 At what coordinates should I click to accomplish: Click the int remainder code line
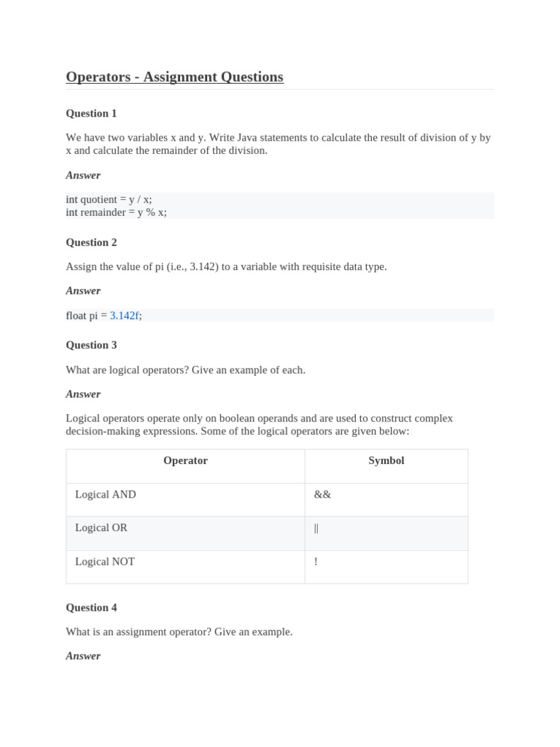coord(116,212)
